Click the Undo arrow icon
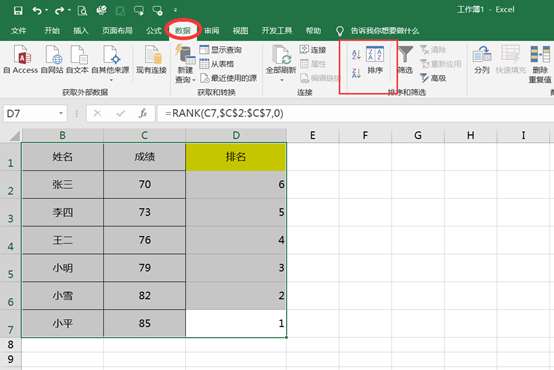The height and width of the screenshot is (370, 554). coord(37,11)
